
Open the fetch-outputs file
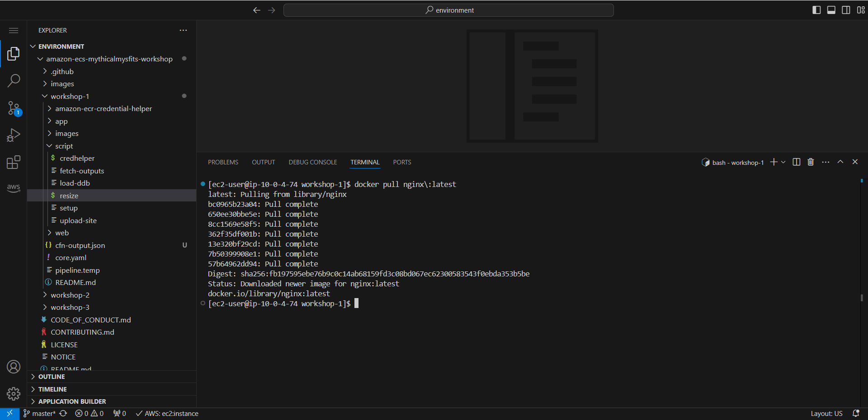(112, 171)
